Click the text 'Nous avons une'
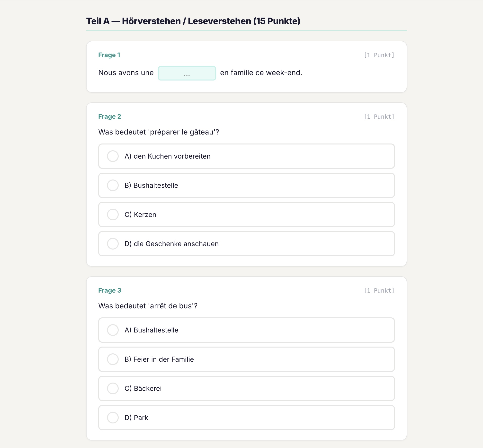The image size is (483, 448). 126,73
